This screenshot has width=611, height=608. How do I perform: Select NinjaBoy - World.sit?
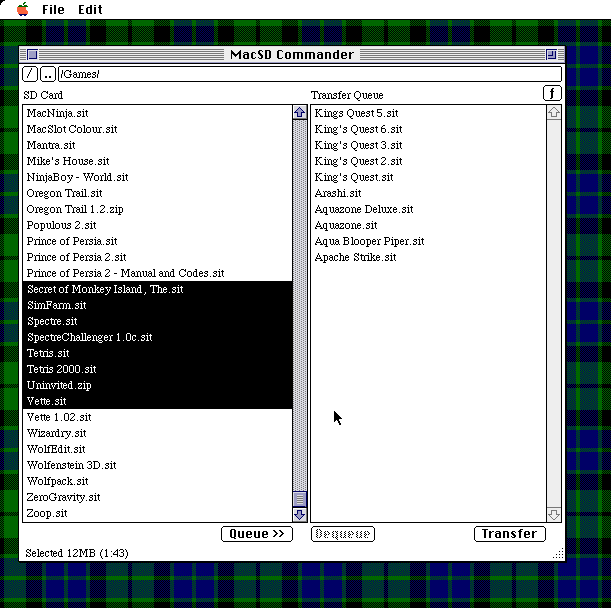point(157,177)
